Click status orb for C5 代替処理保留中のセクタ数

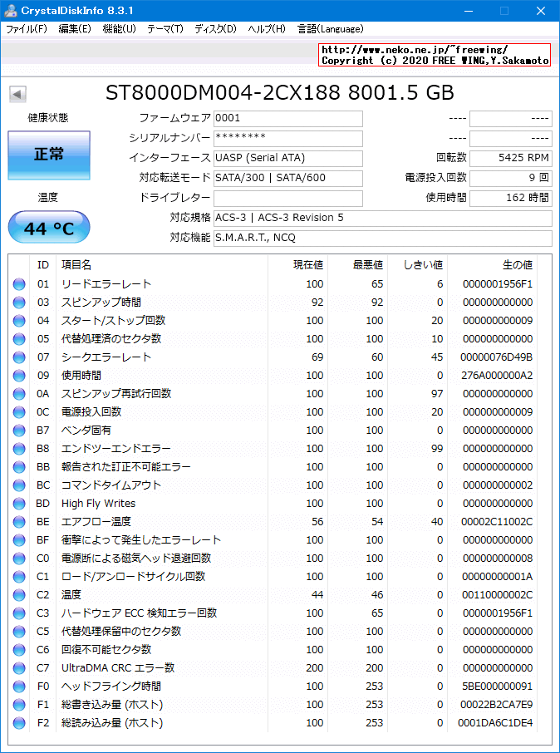[19, 632]
